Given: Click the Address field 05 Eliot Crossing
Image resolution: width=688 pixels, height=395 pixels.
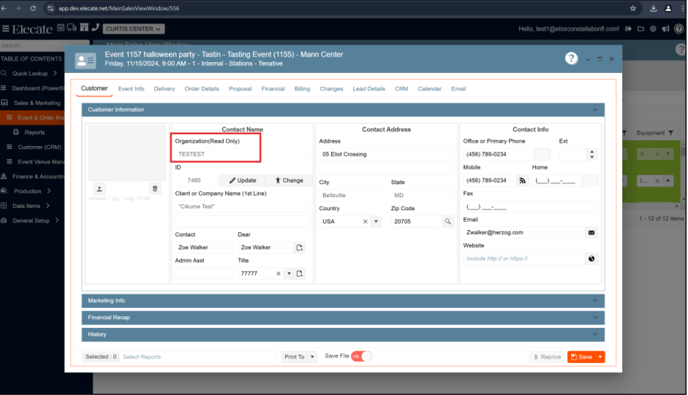Looking at the screenshot, I should tap(386, 154).
